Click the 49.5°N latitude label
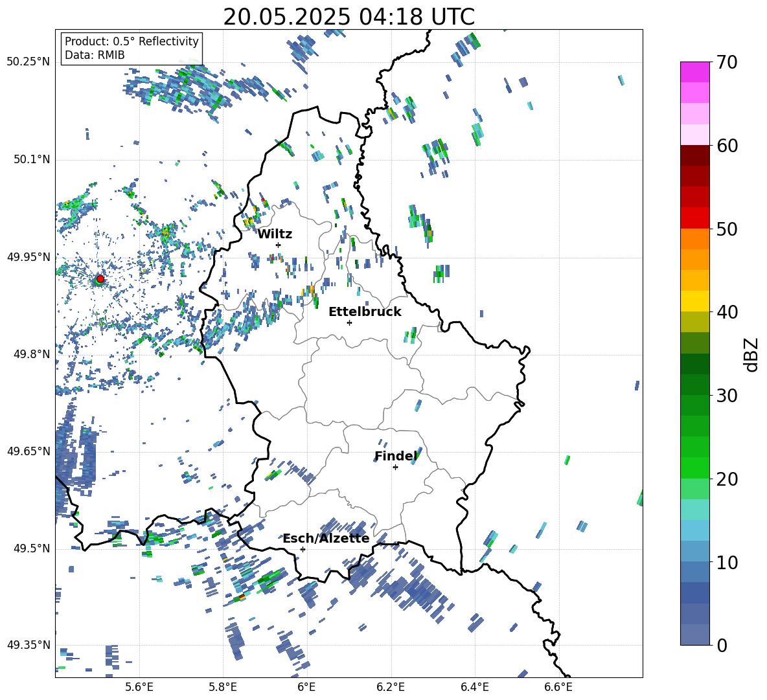The image size is (767, 700). tap(32, 548)
